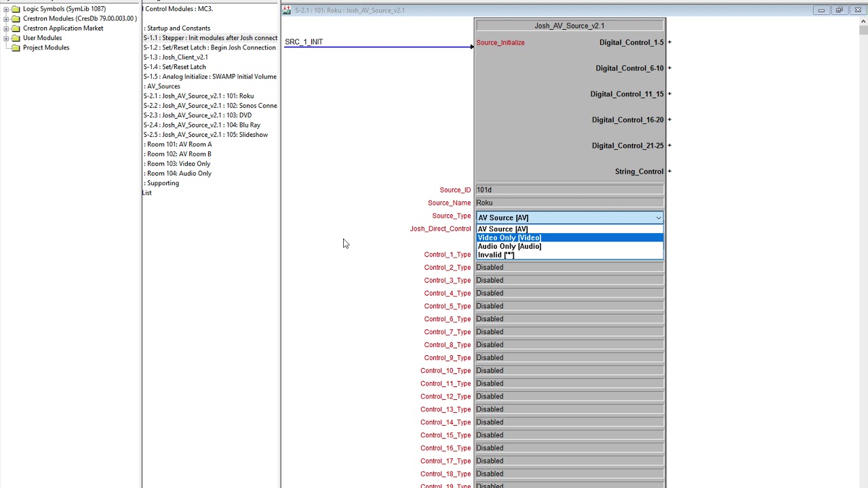Open the Room 101: AV Room A folder
This screenshot has width=868, height=488.
coord(178,144)
